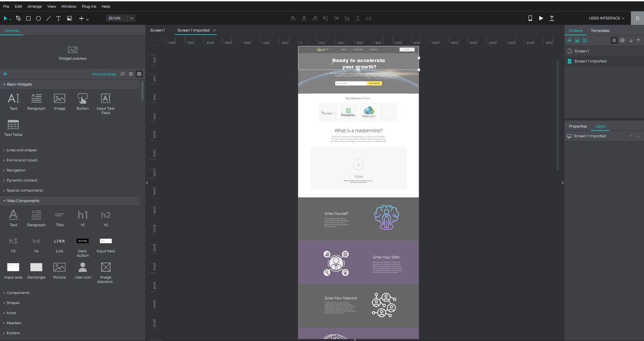Viewport: 644px width, 341px height.
Task: Select the Ellipse drawing tool
Action: tap(39, 18)
